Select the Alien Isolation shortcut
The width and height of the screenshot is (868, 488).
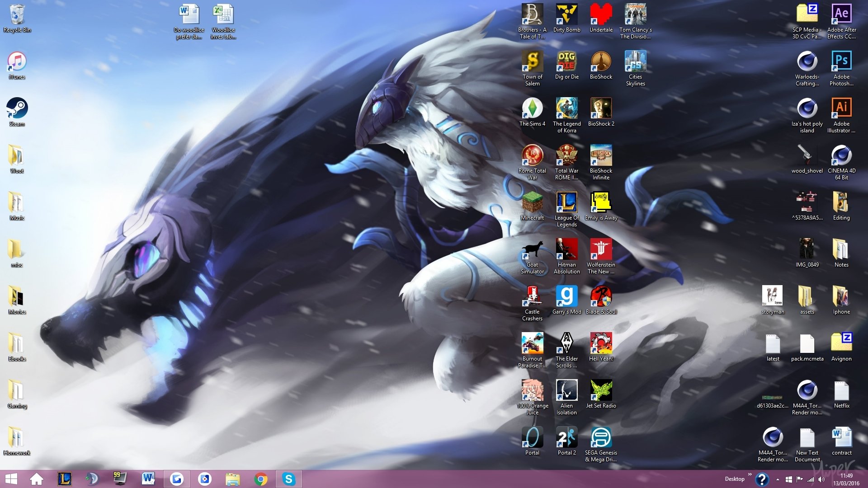pos(566,398)
